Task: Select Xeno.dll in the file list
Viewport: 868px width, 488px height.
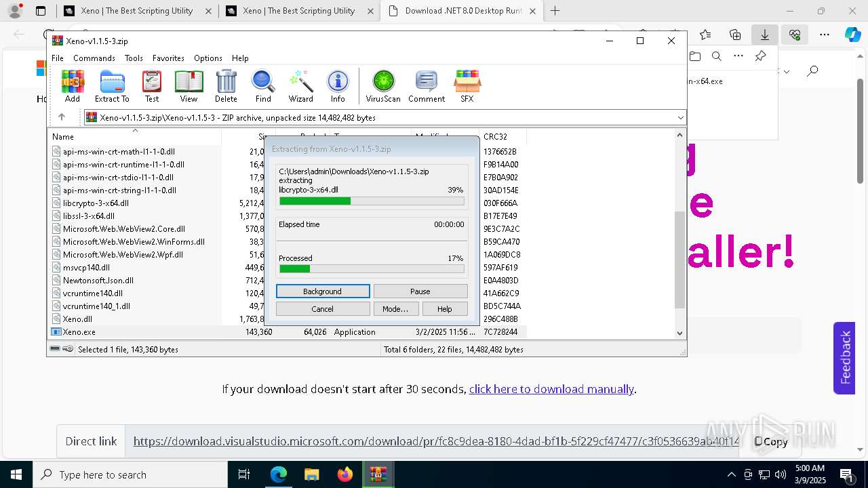Action: [x=77, y=319]
